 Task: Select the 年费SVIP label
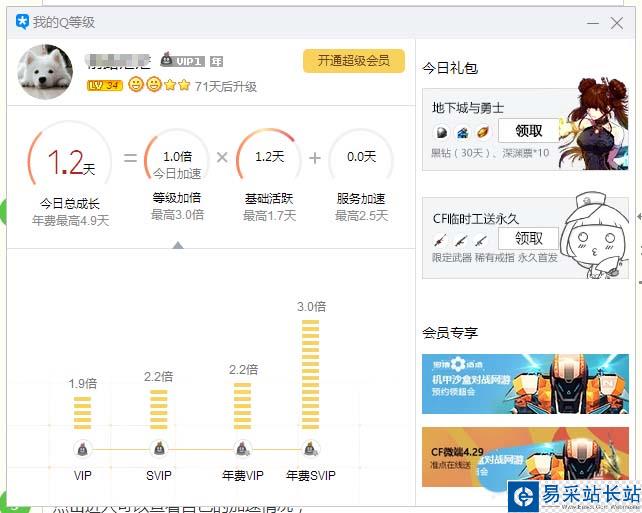coord(311,476)
